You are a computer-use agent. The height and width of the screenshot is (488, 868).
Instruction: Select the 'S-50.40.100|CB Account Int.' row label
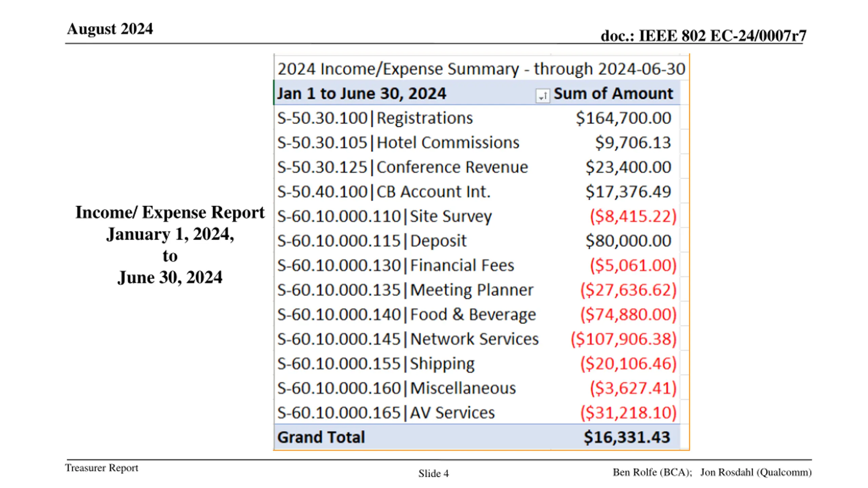coord(384,192)
